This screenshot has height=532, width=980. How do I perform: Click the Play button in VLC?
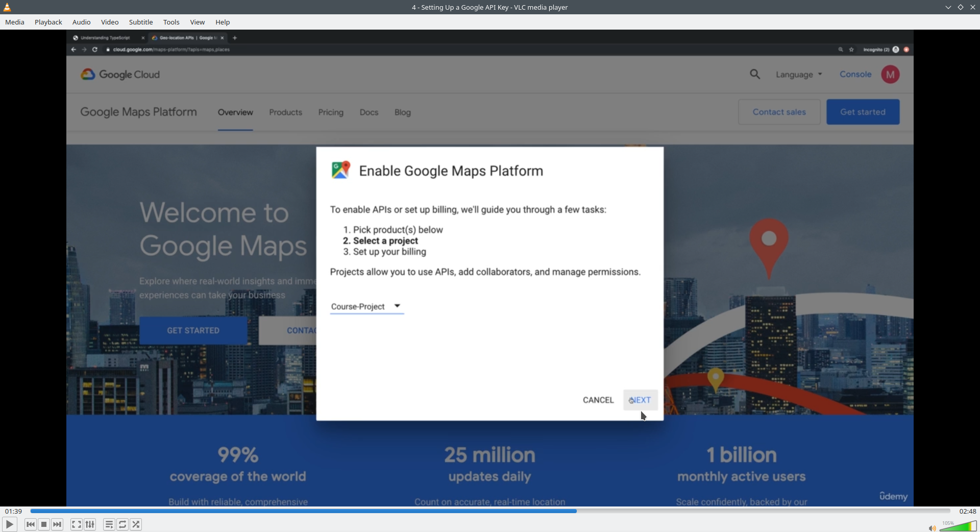pos(10,524)
